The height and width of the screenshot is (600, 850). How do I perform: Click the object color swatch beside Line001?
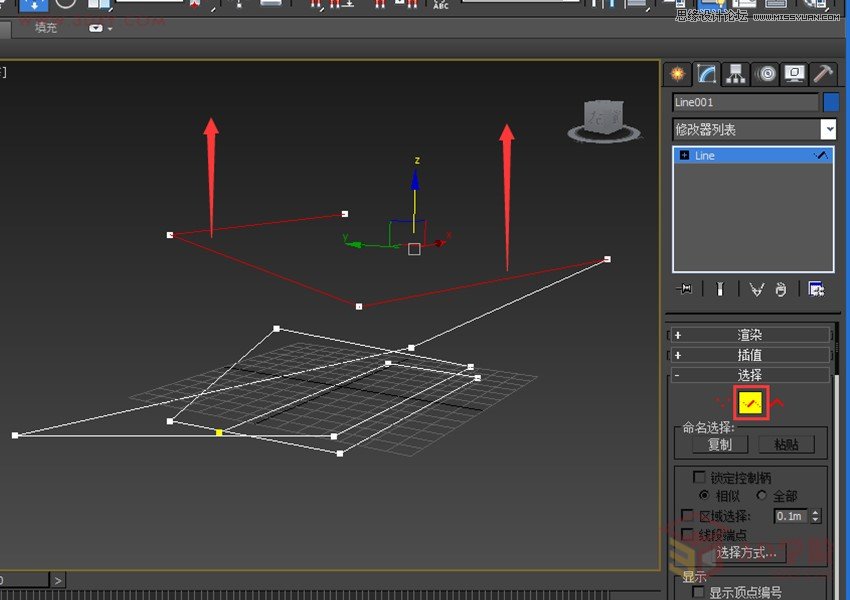point(831,101)
